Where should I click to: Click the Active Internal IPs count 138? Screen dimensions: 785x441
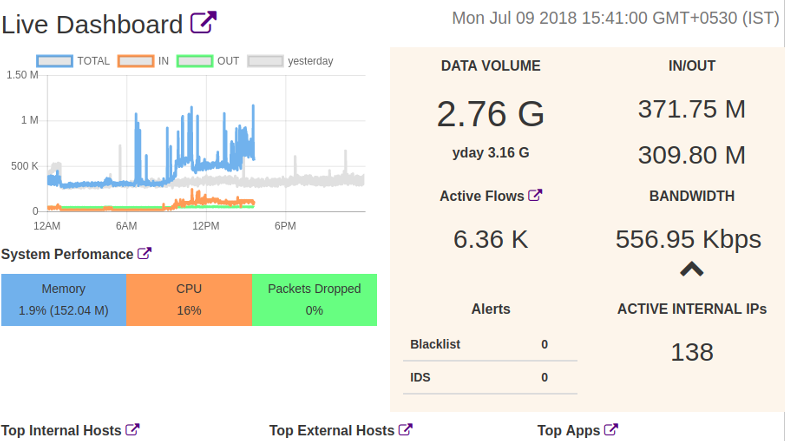(692, 352)
